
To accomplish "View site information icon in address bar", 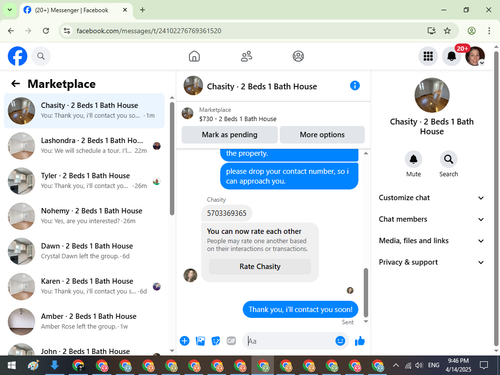I will (67, 31).
